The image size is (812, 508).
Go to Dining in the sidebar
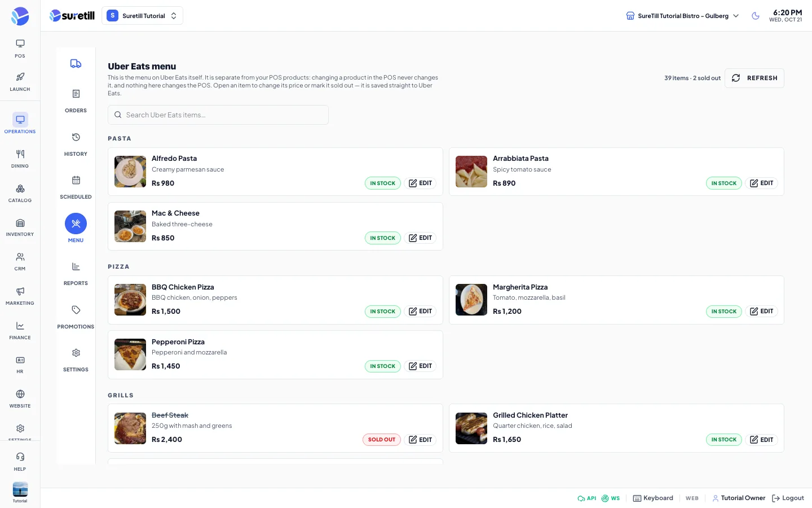coord(20,159)
